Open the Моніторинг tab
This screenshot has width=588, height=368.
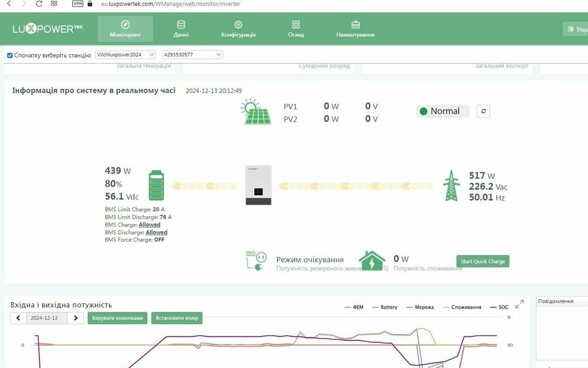click(125, 29)
